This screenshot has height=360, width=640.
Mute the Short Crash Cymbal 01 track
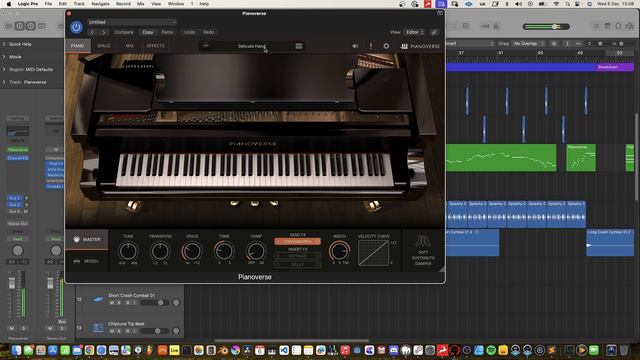(112, 303)
